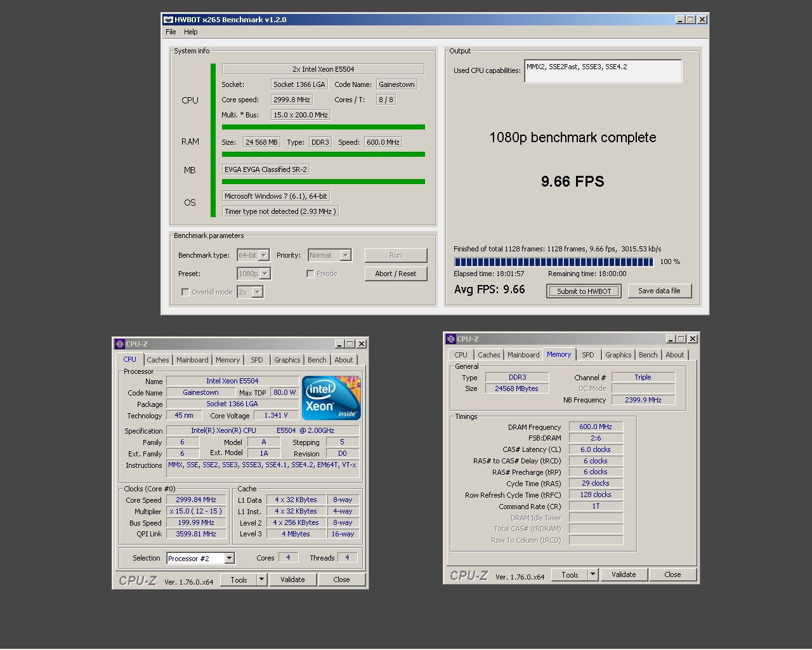Click the Row Refresh Cycle Time 128 clocks value
812x650 pixels.
[x=596, y=494]
